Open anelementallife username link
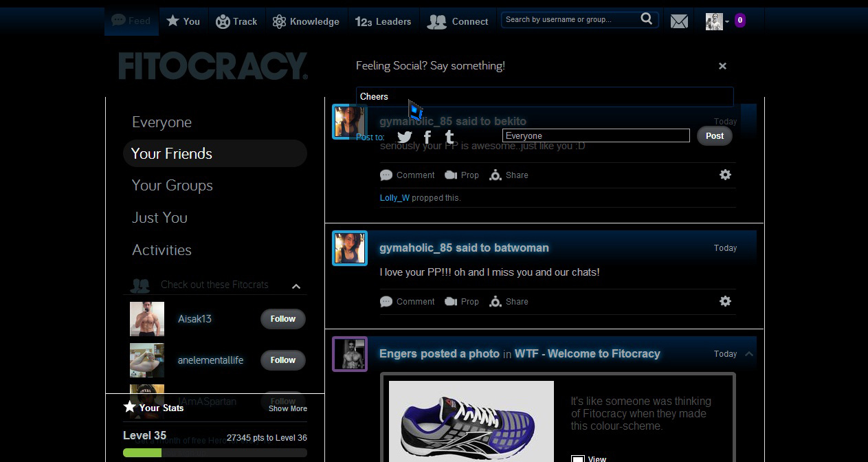The height and width of the screenshot is (462, 868). click(x=210, y=360)
